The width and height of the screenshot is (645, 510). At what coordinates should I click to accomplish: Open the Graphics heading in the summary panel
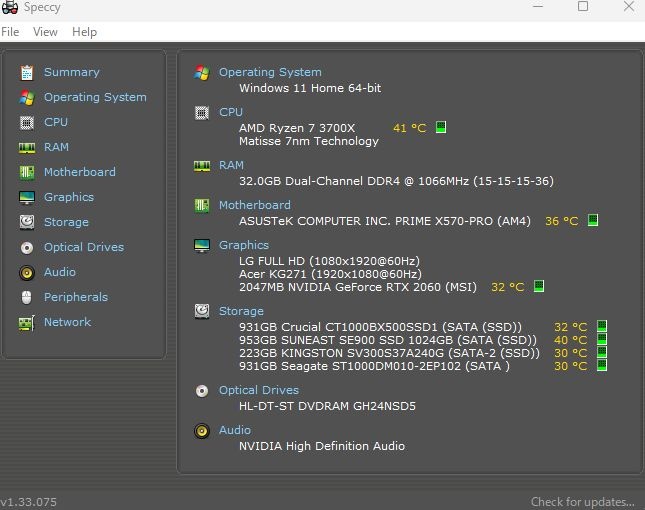[244, 245]
